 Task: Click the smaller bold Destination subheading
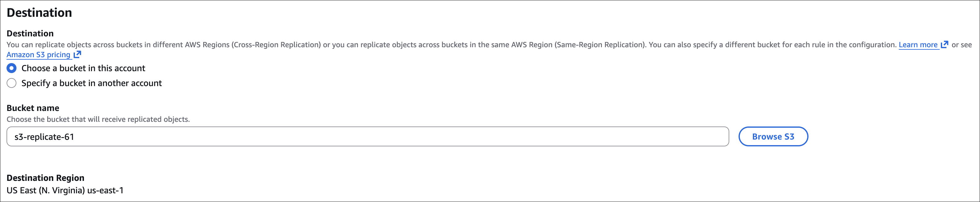click(30, 34)
